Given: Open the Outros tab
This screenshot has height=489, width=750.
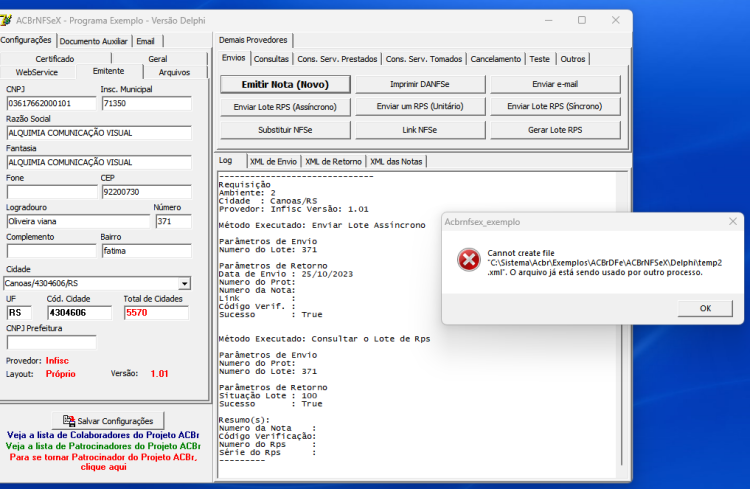Looking at the screenshot, I should (x=573, y=59).
